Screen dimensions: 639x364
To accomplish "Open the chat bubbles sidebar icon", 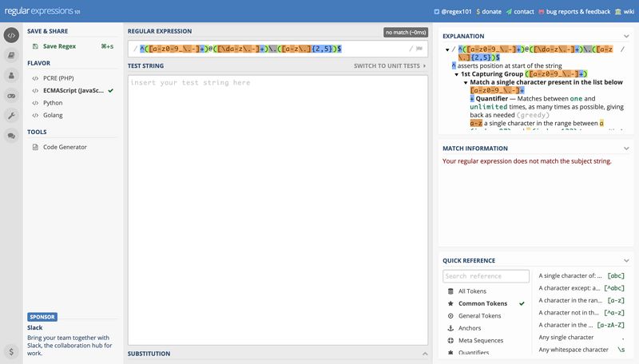I will (11, 136).
